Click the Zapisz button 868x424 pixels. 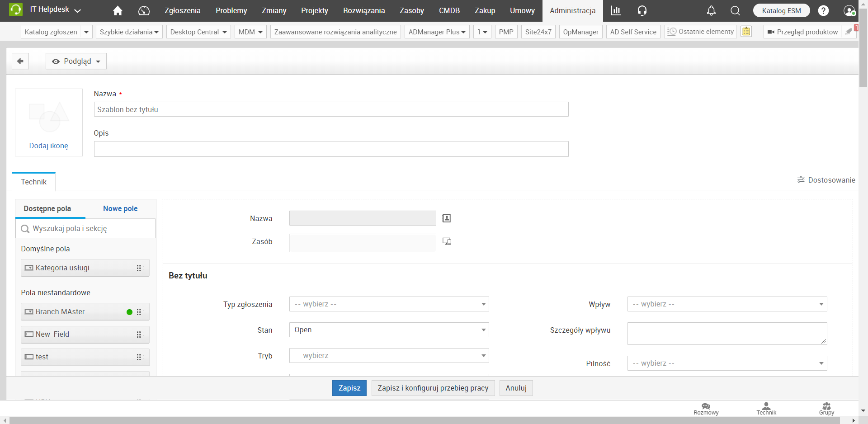pos(349,388)
